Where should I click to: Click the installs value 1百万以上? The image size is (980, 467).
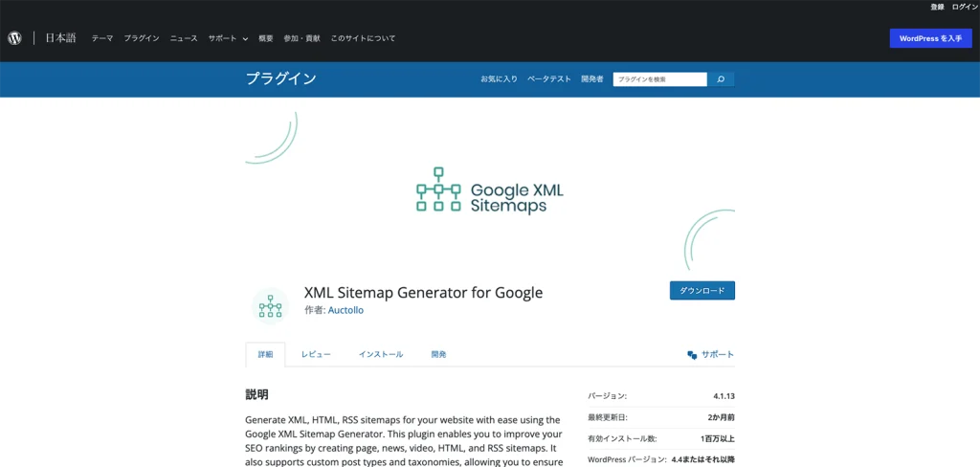(x=718, y=438)
